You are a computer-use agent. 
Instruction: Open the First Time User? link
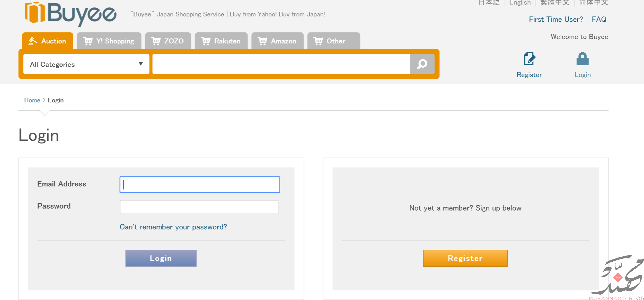pos(555,19)
